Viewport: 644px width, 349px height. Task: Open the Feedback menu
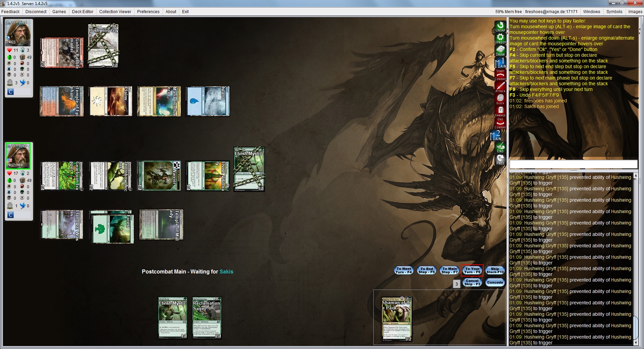[x=10, y=11]
